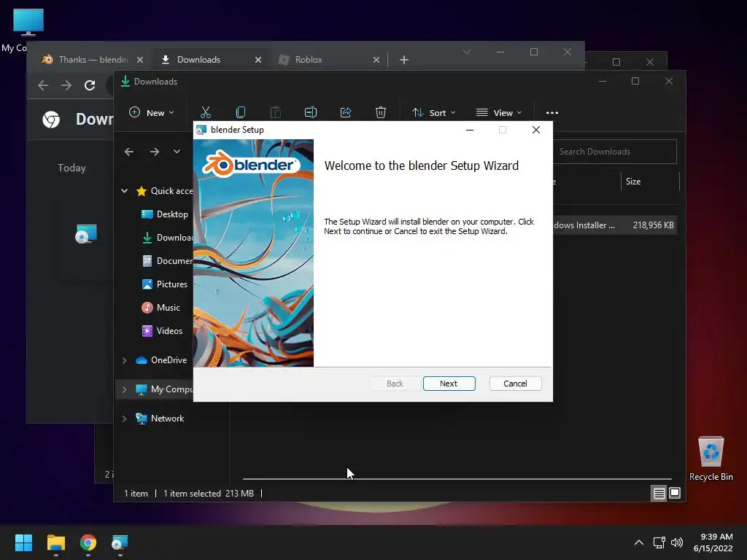Image resolution: width=747 pixels, height=560 pixels.
Task: Click the Paste icon in Explorer toolbar
Action: pos(275,112)
